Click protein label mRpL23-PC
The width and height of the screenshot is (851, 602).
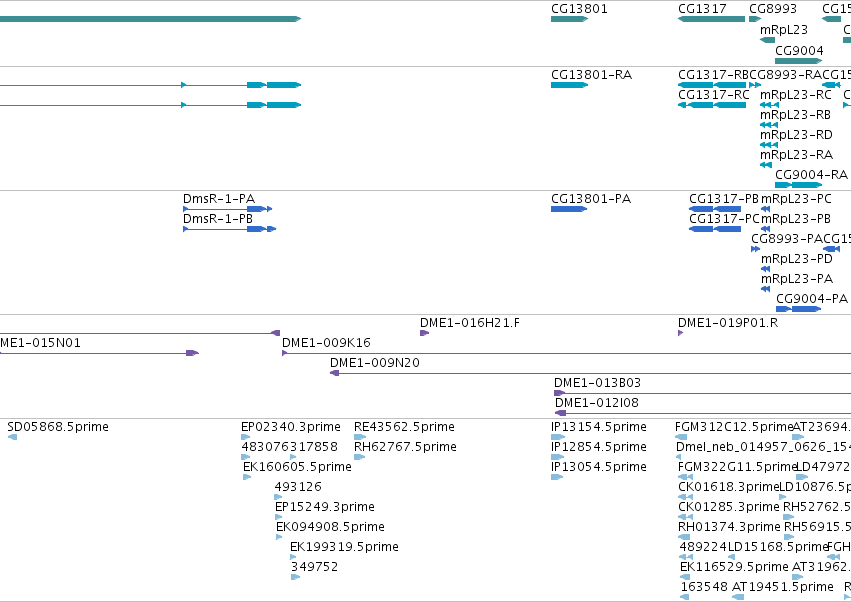(796, 199)
